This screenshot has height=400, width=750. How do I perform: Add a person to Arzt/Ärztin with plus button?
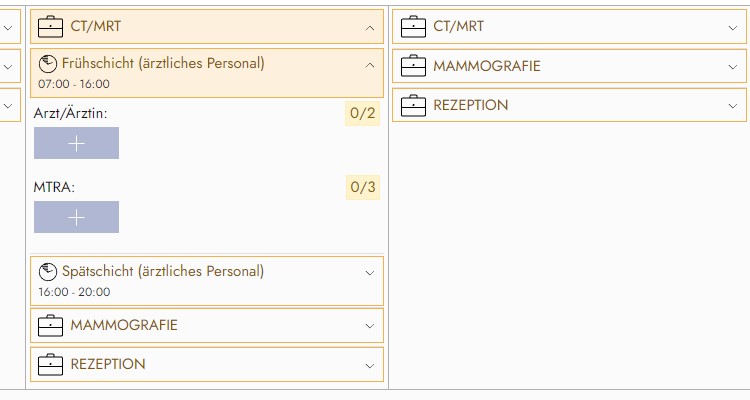coord(76,143)
